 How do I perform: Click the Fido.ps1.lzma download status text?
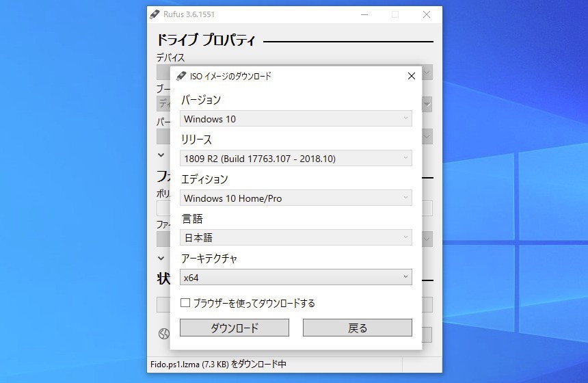coord(218,364)
